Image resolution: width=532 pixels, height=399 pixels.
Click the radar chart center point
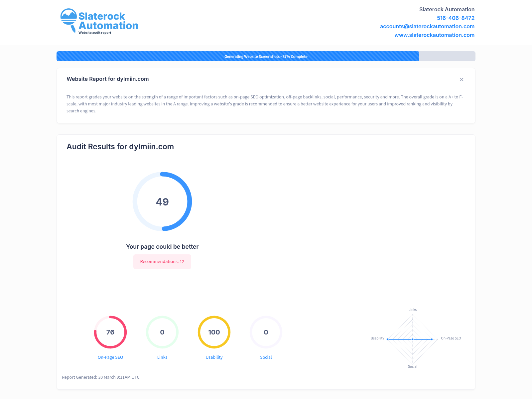413,339
